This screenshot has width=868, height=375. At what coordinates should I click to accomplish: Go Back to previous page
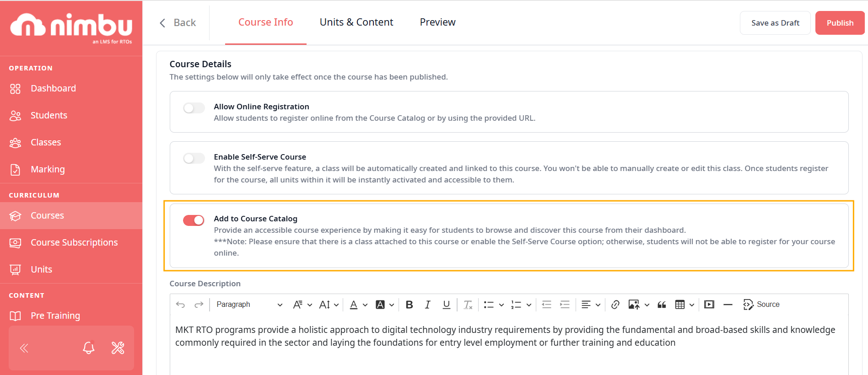(178, 23)
